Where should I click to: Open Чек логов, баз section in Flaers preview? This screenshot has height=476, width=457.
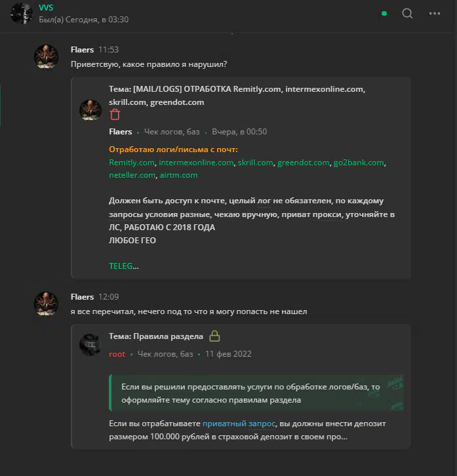[172, 132]
